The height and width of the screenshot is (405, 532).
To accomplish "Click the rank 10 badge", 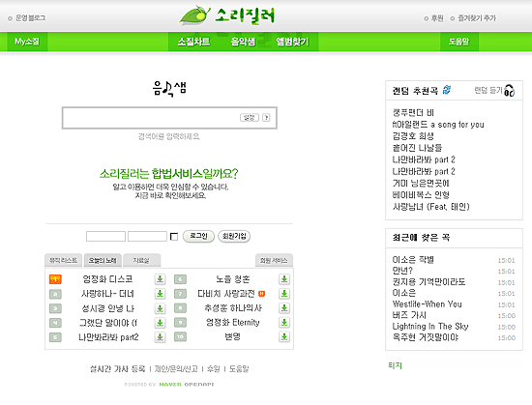I will [x=180, y=336].
